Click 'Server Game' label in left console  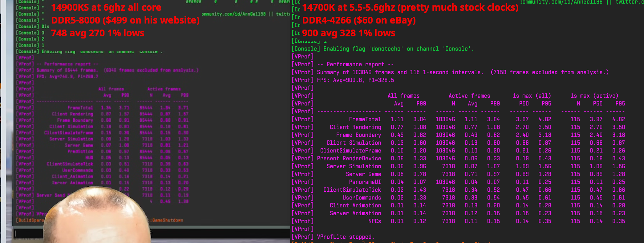(x=79, y=145)
